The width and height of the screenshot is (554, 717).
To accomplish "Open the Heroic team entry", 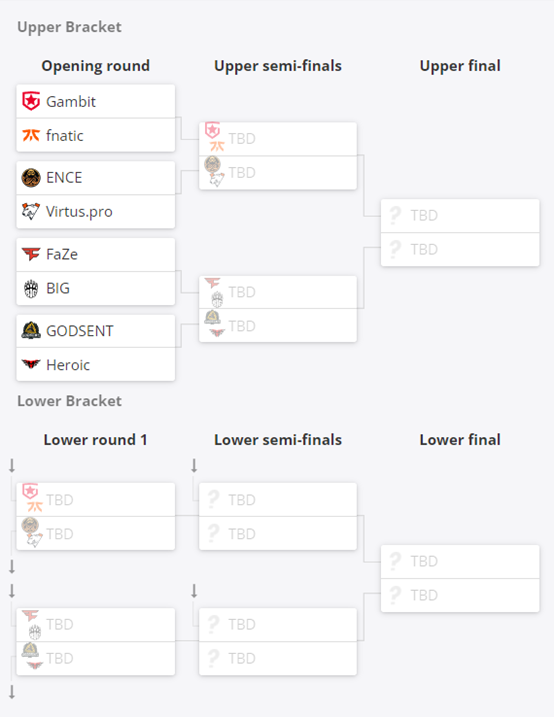I will coord(96,364).
